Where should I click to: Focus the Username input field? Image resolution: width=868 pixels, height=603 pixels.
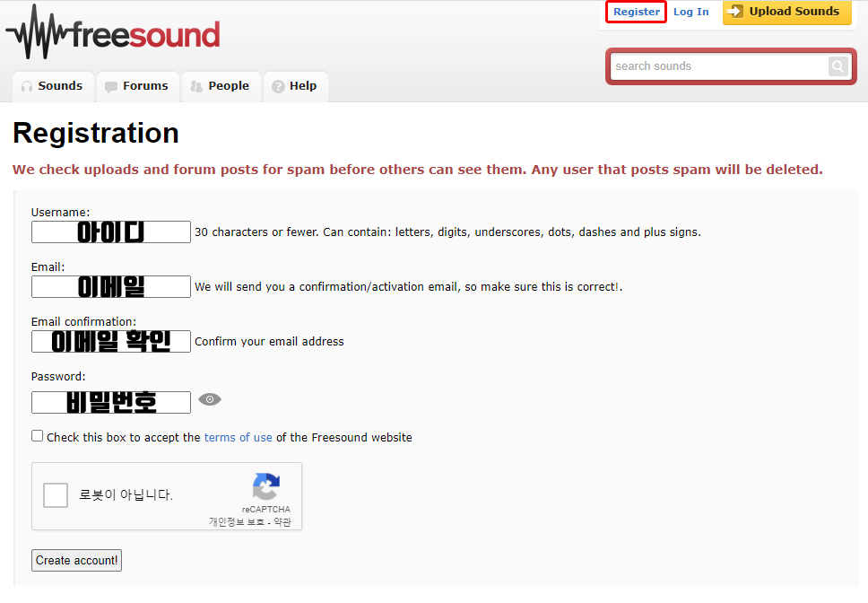tap(110, 232)
